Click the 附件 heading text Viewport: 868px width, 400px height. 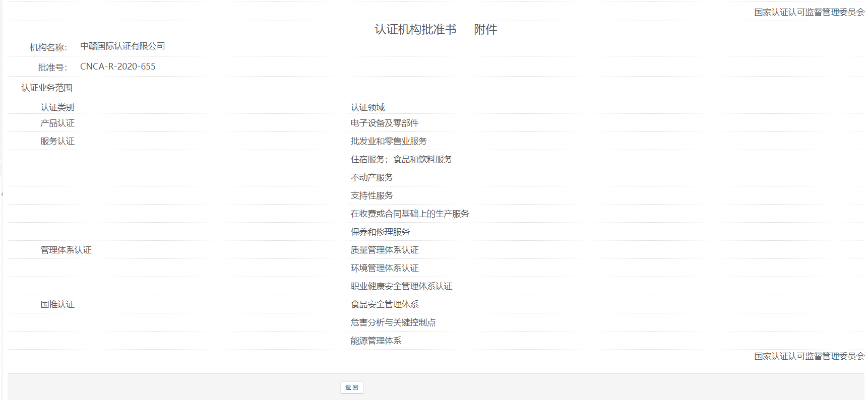[485, 30]
